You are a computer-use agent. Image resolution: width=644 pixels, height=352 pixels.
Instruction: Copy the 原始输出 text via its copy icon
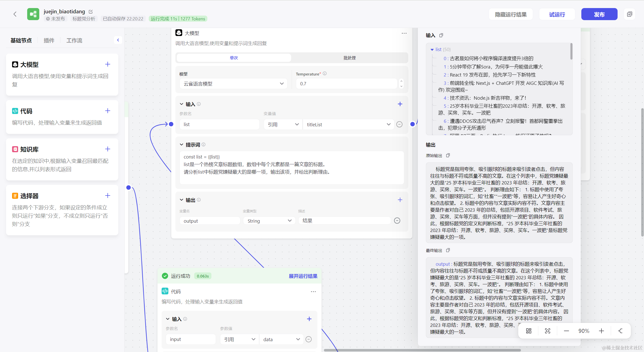(448, 155)
